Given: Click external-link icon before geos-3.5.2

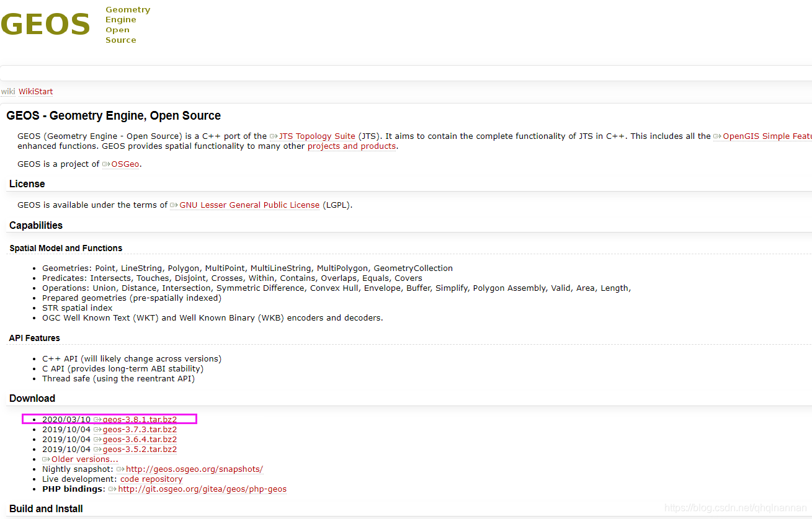Looking at the screenshot, I should pyautogui.click(x=97, y=450).
